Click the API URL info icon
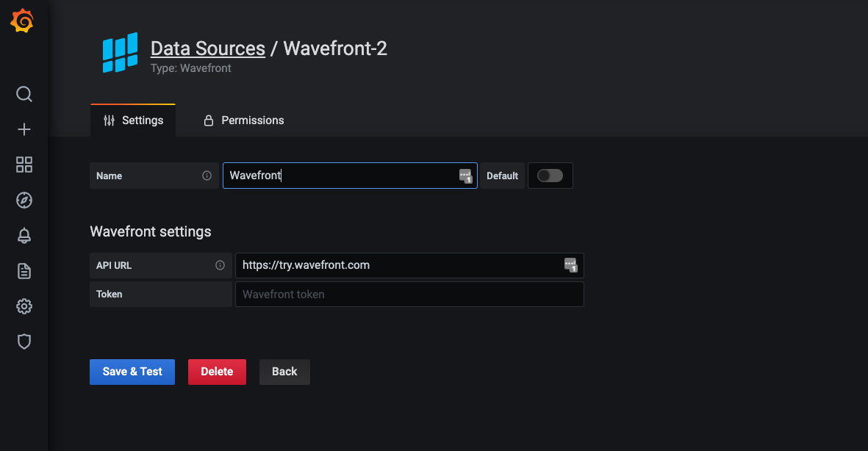 (x=220, y=265)
